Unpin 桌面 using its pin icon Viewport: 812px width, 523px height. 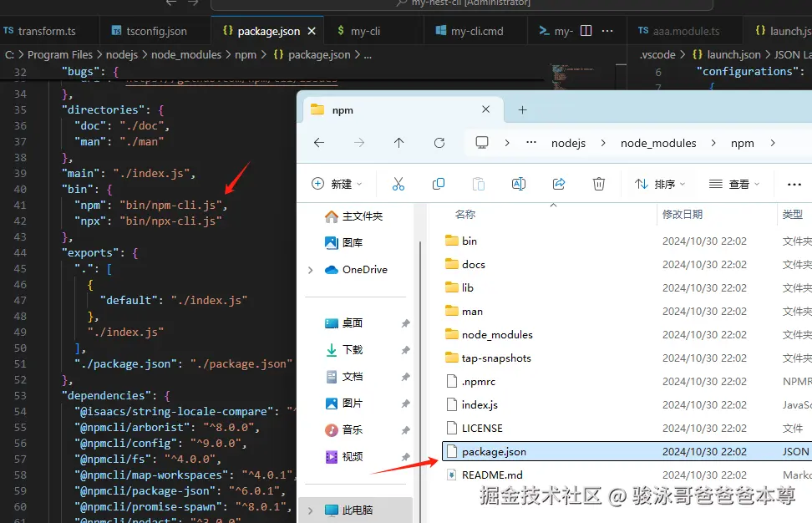tap(405, 323)
